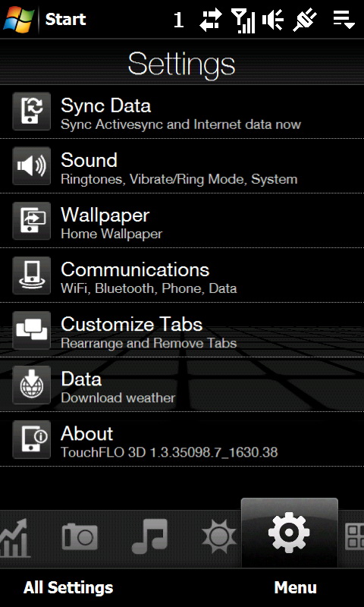Screen dimensions: 364x607
Task: Go to the Stocks chart tab
Action: click(x=14, y=537)
